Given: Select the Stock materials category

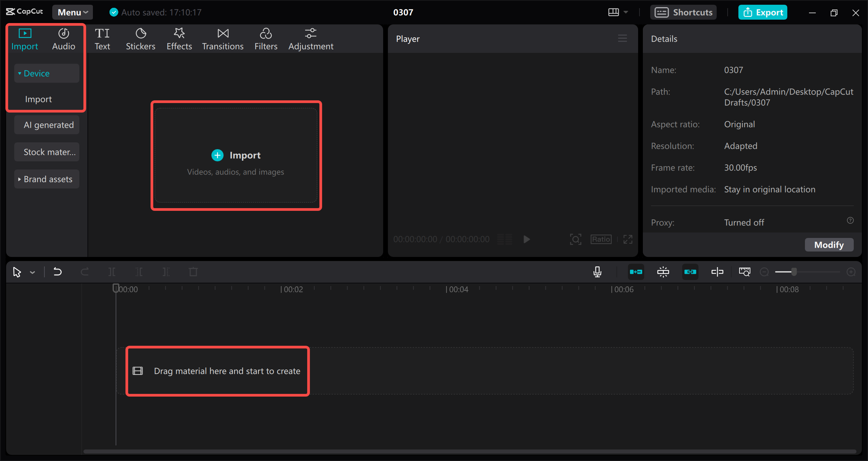Looking at the screenshot, I should [x=46, y=152].
